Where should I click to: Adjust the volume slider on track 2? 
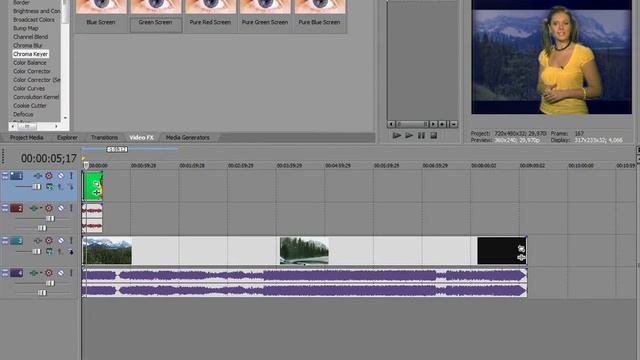50,219
